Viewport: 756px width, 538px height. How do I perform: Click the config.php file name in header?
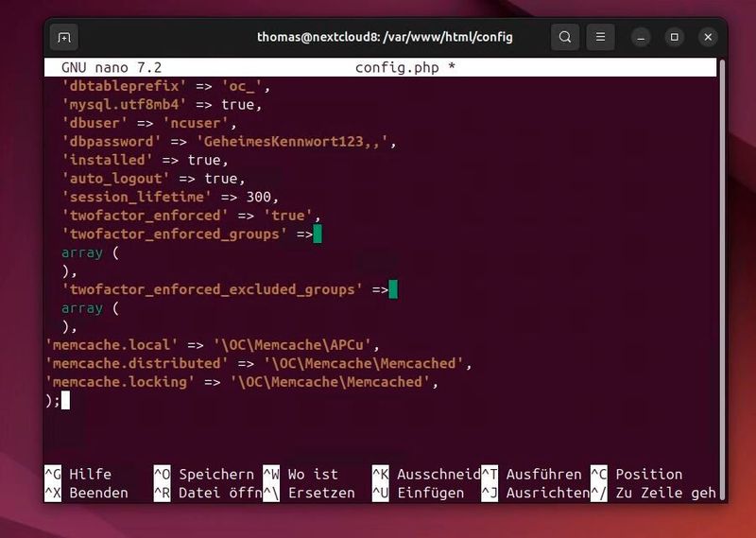pos(397,67)
